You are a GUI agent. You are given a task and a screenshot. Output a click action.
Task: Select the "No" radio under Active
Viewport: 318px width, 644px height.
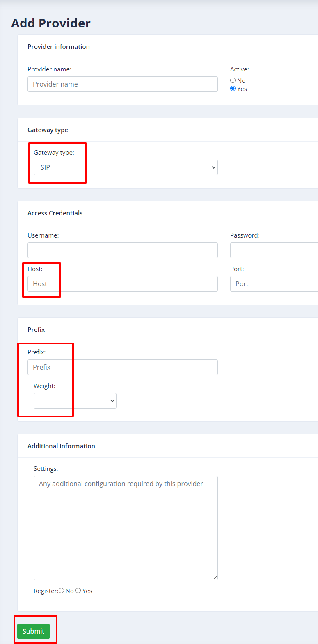(233, 80)
